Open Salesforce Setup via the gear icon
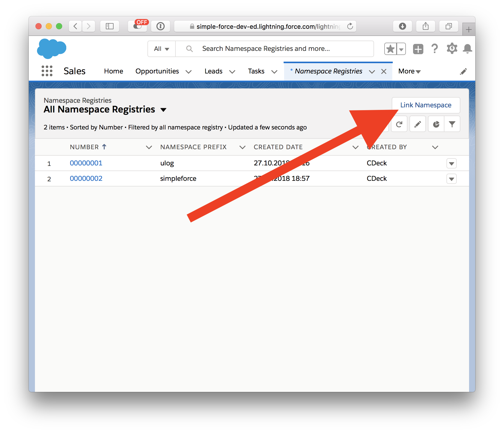Viewport: 504px width, 433px height. point(452,49)
